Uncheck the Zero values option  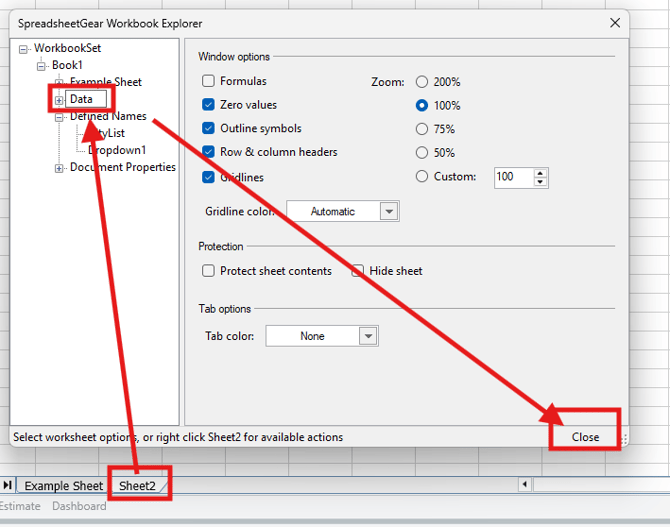(x=209, y=105)
